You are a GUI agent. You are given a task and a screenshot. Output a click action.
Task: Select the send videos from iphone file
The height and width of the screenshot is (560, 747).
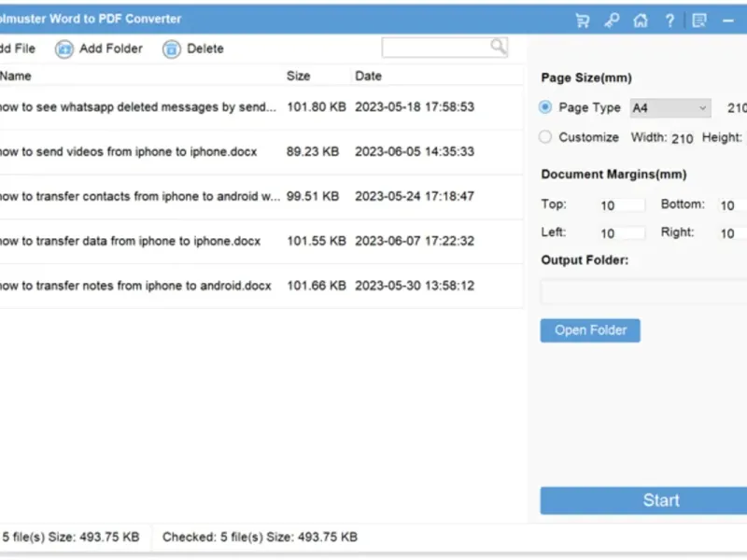tap(261, 152)
